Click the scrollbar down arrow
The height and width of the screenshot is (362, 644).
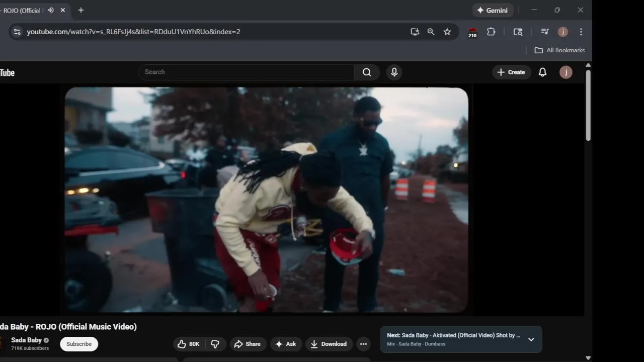click(588, 358)
